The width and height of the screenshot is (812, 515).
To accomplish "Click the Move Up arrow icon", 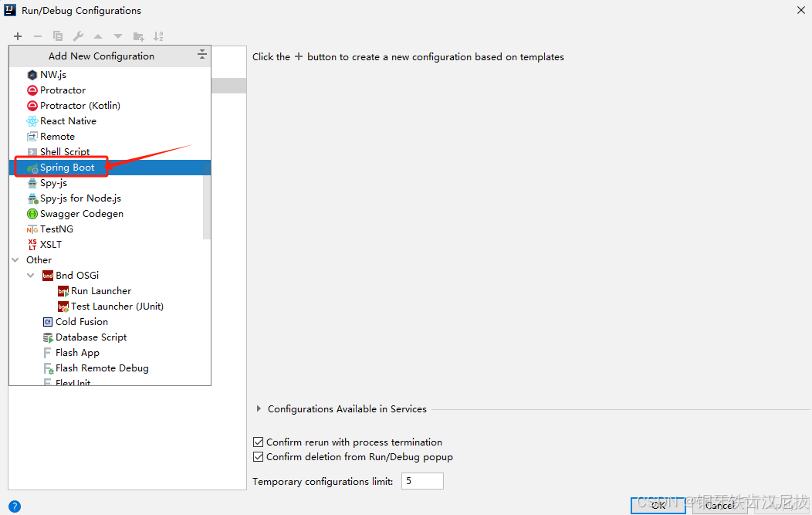I will (x=98, y=36).
